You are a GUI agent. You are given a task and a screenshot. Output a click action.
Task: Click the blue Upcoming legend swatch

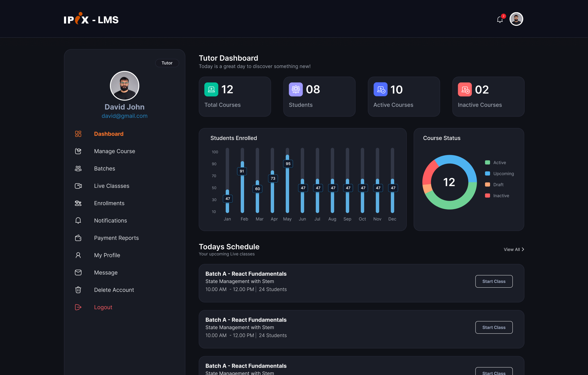point(487,173)
